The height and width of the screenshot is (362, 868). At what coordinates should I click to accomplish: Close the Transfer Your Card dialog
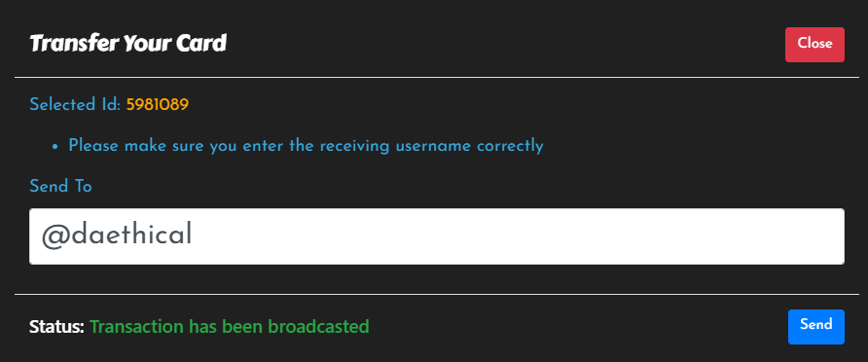(814, 45)
